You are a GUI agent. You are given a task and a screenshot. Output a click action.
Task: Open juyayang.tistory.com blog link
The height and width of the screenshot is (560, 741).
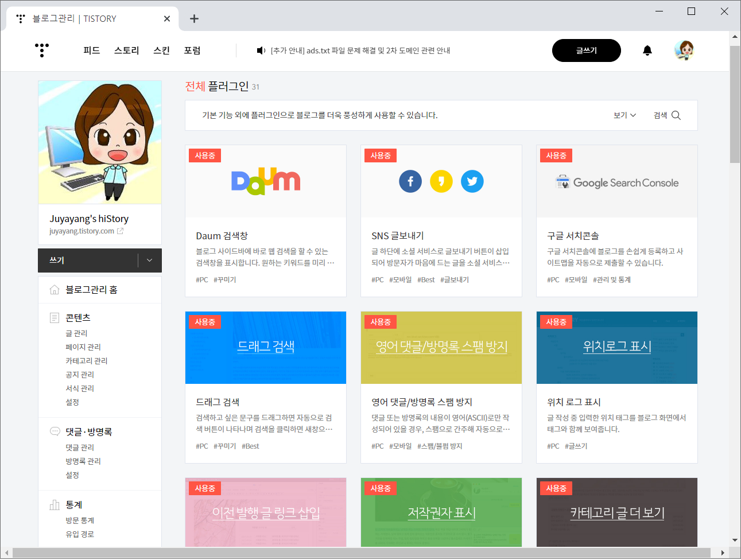click(82, 231)
